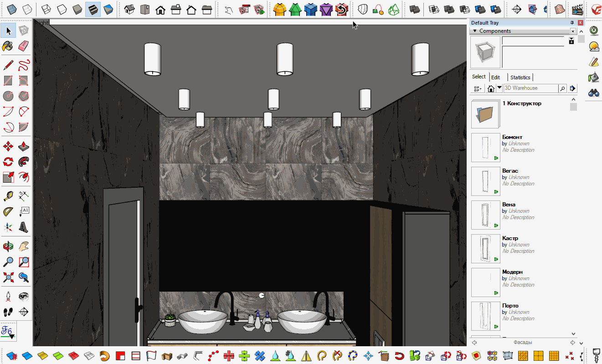This screenshot has width=602, height=364.
Task: Select the Вегас component thumbnail
Action: point(485,181)
